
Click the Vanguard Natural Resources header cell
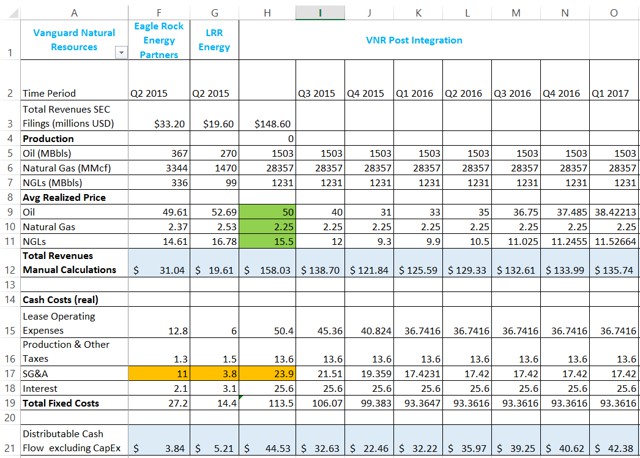(x=74, y=40)
